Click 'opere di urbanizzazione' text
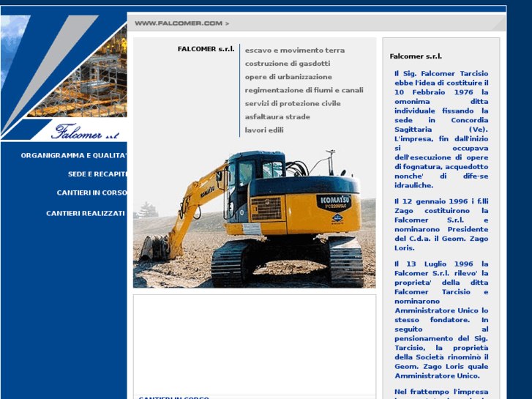 pyautogui.click(x=288, y=77)
